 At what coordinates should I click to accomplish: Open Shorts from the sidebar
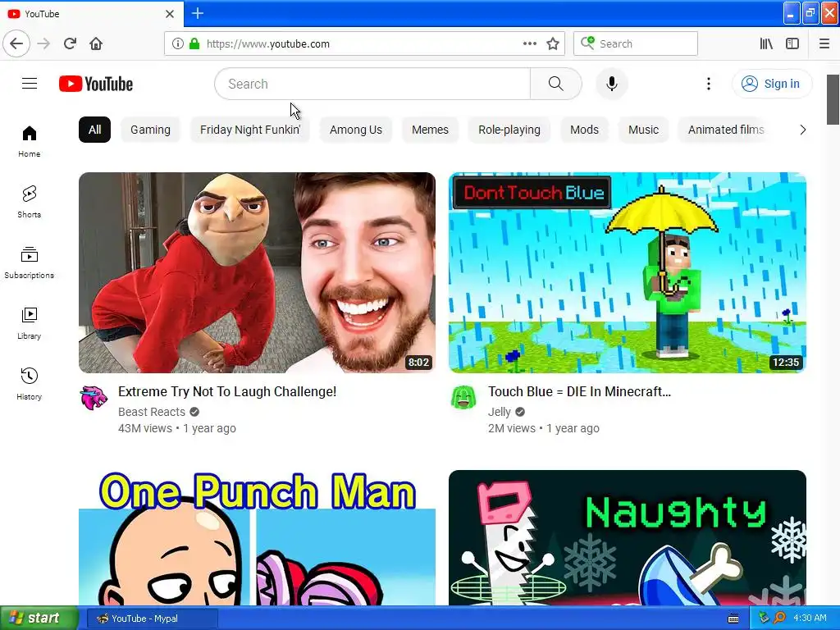pos(29,202)
